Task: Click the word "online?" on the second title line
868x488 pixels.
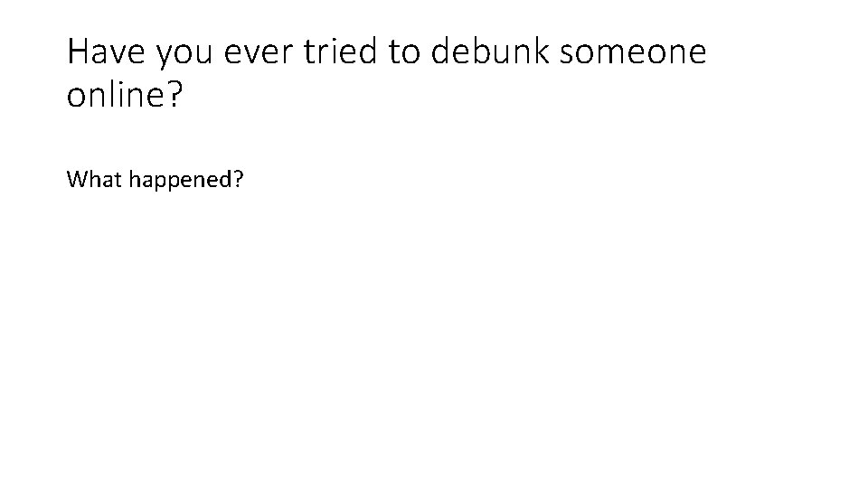Action: tap(125, 95)
